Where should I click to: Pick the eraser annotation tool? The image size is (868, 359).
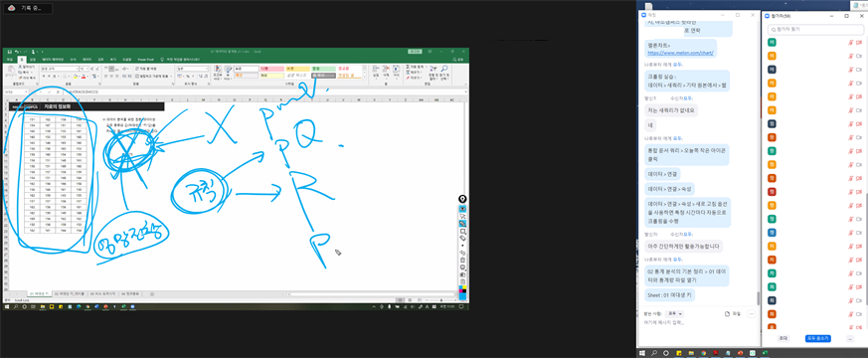462,239
